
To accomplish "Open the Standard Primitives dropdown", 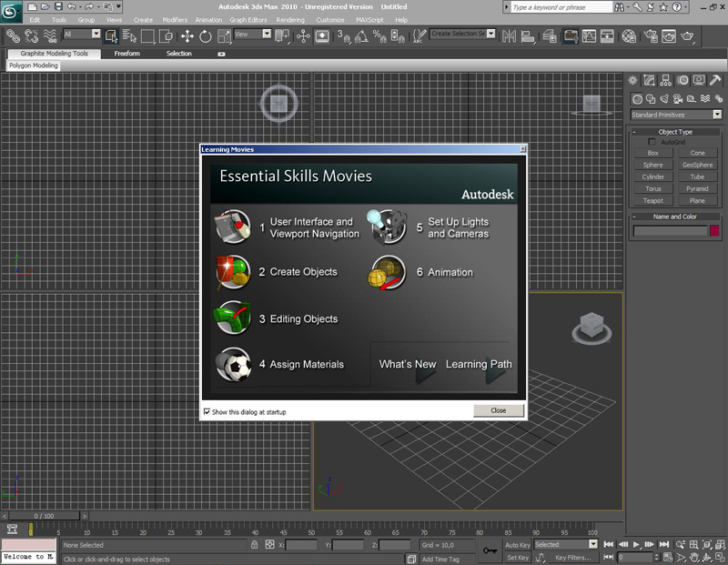I will coord(717,115).
